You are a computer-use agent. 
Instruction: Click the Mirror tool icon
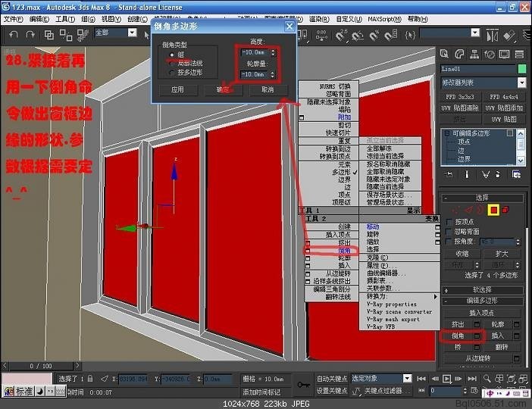click(x=492, y=35)
